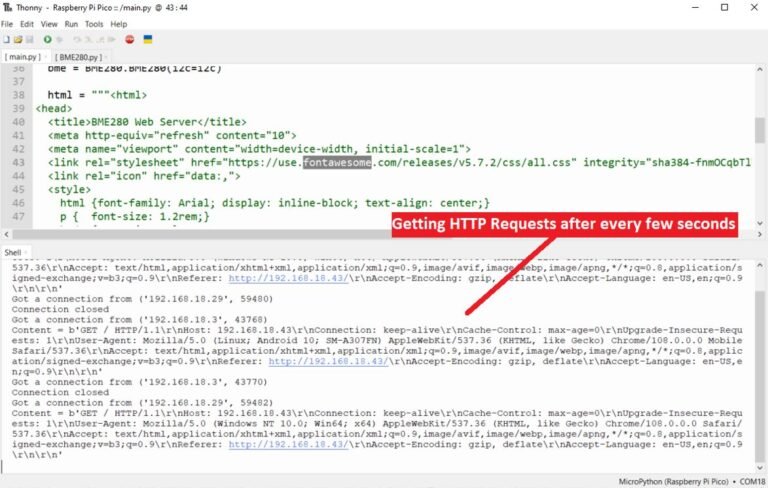This screenshot has width=768, height=488.
Task: Run current script with green play button
Action: coord(47,39)
